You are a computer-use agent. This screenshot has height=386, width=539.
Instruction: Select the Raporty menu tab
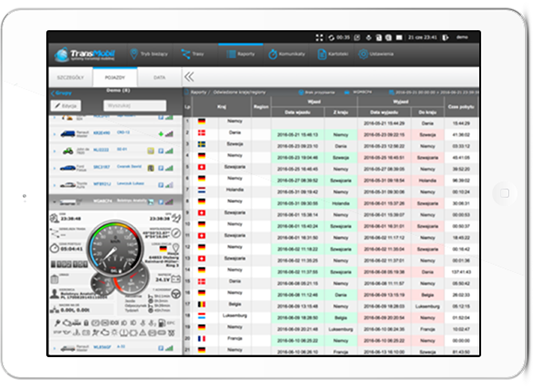pos(241,54)
